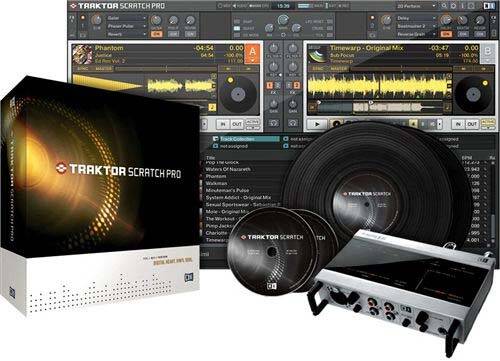Select the Deck B letter button
500x361 pixels.
coord(487,54)
